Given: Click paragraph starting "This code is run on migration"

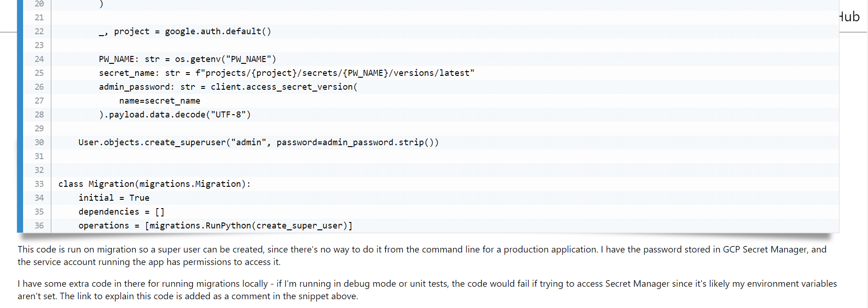Looking at the screenshot, I should pos(422,256).
